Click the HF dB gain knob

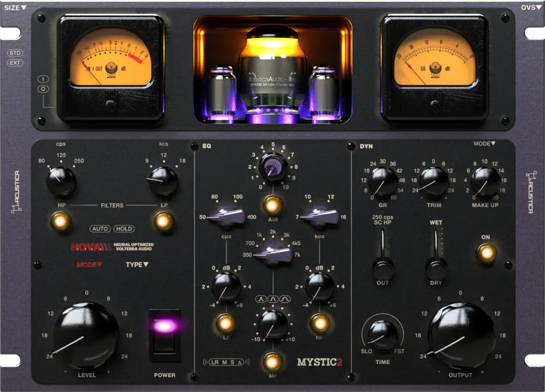click(x=320, y=286)
